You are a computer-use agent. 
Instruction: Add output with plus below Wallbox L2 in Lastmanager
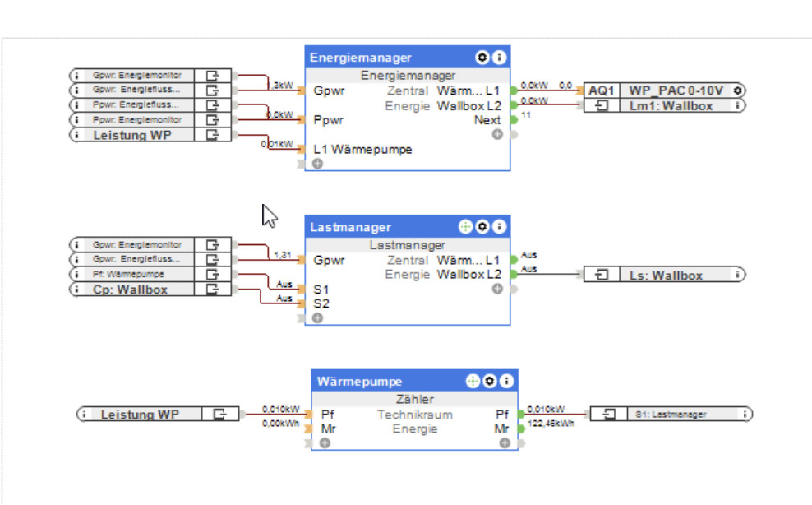coord(497,289)
